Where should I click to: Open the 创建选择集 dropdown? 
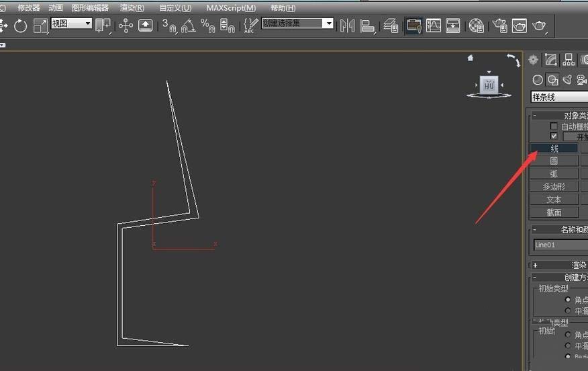click(x=297, y=24)
